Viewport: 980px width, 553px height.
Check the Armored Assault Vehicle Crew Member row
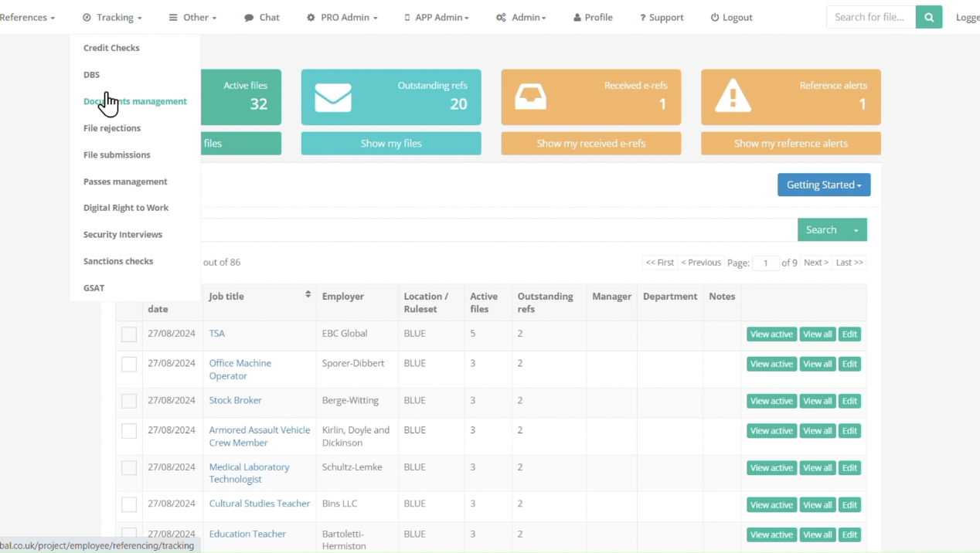coord(129,430)
